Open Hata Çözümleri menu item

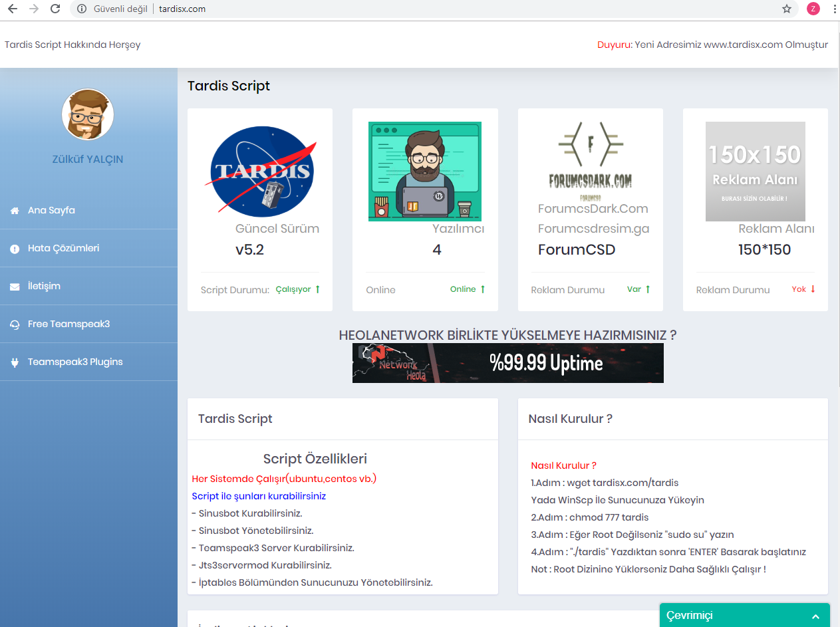tap(88, 248)
